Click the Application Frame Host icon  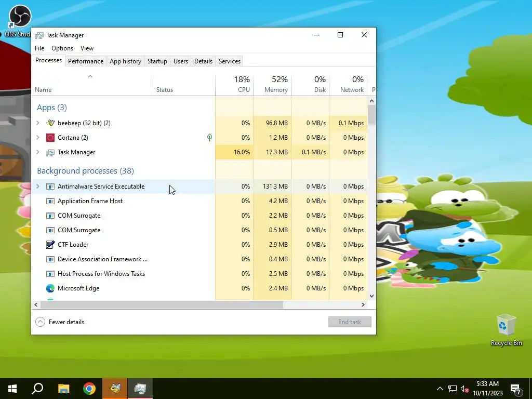tap(50, 201)
